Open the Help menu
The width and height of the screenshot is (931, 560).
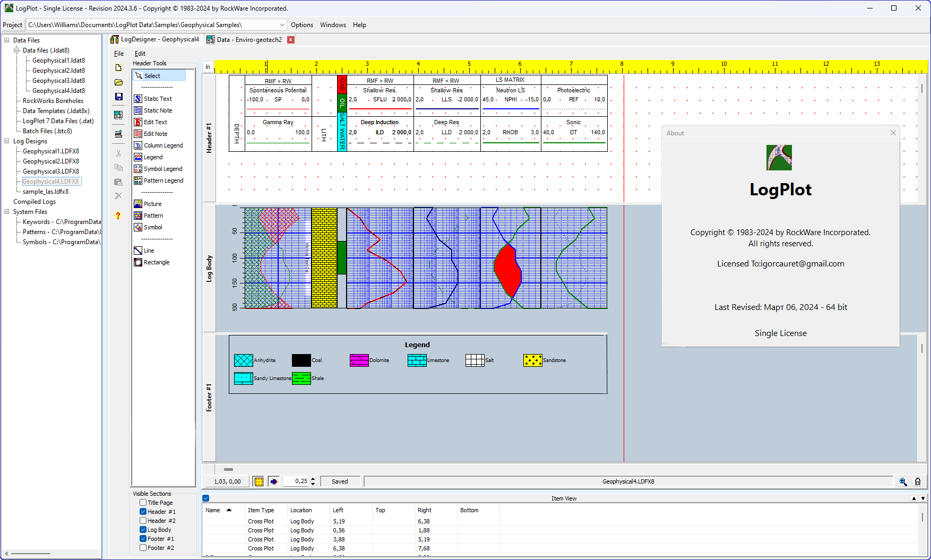coord(359,25)
